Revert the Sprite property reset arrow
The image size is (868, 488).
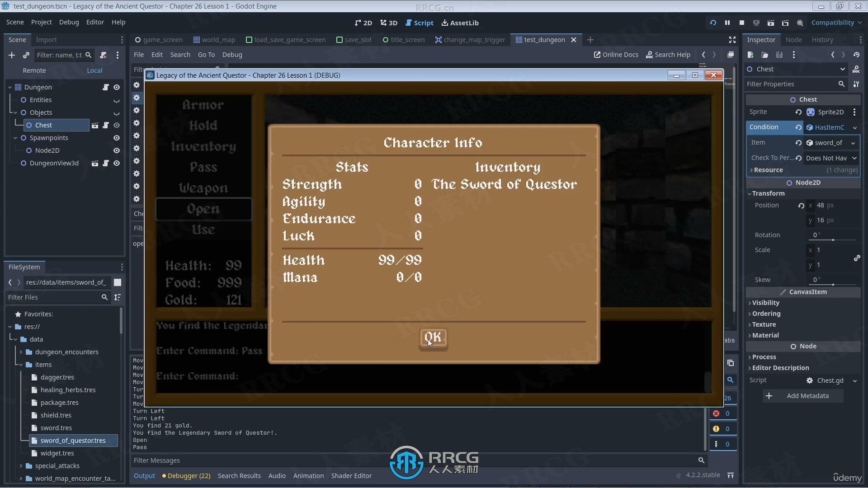point(798,112)
